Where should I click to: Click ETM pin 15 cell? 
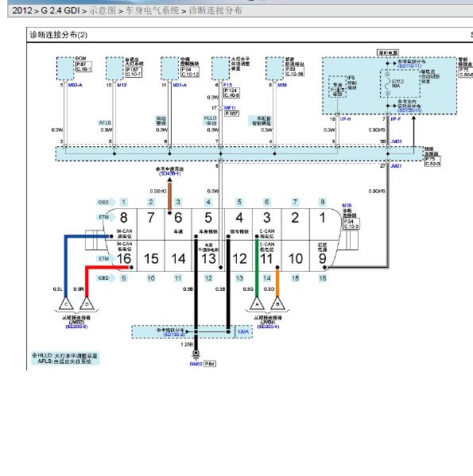click(x=151, y=256)
